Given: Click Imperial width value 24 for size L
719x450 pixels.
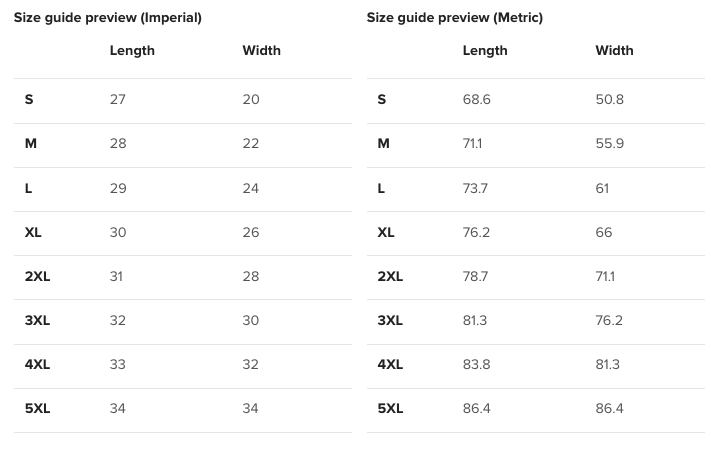Looking at the screenshot, I should (x=251, y=188).
